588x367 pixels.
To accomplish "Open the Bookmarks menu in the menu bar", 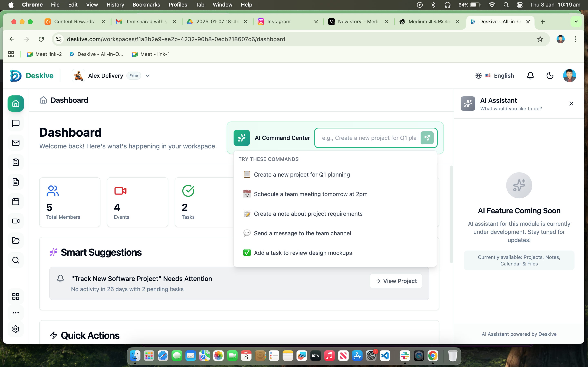I will click(x=146, y=5).
